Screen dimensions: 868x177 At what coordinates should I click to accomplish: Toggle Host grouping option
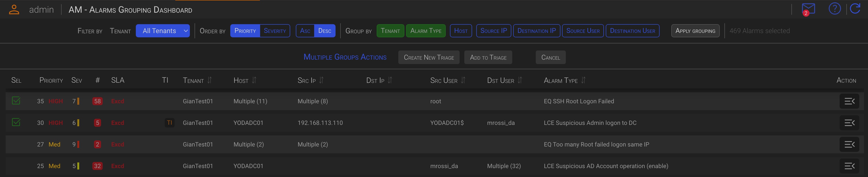(x=461, y=31)
